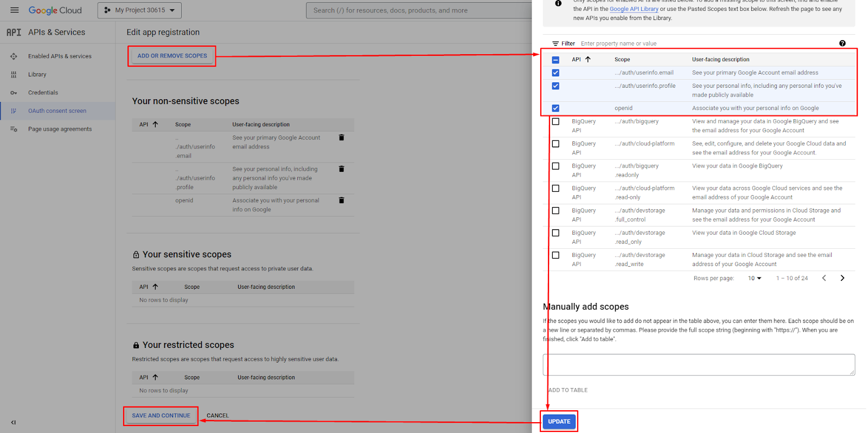868x433 pixels.
Task: Open Enabled APIs & services page
Action: point(60,56)
